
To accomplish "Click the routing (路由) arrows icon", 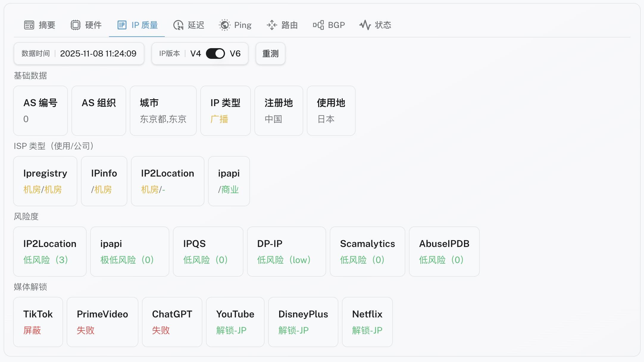I will point(272,25).
